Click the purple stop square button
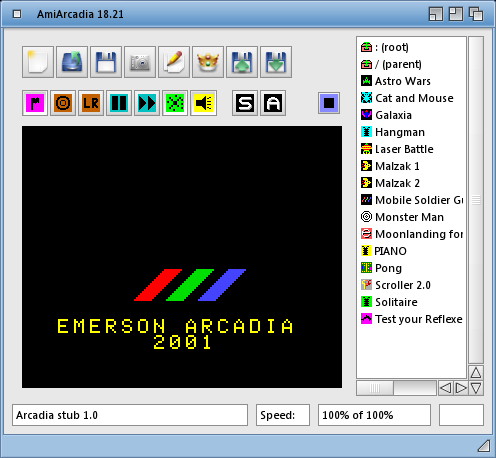The width and height of the screenshot is (496, 458). click(329, 103)
